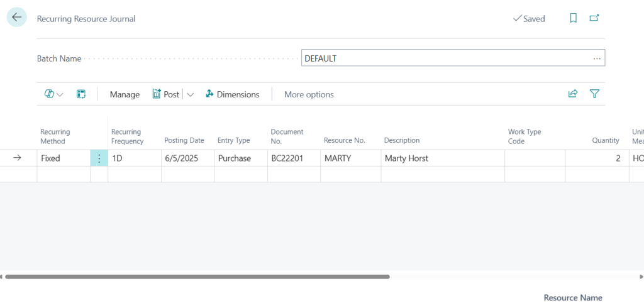The image size is (644, 303).
Task: Click the share icon in toolbar
Action: tap(572, 94)
